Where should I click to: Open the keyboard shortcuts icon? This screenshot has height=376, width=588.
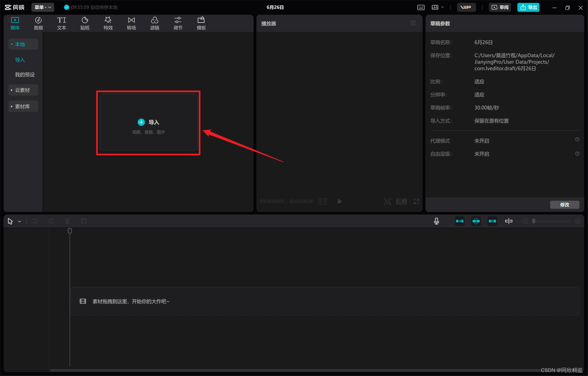(421, 7)
